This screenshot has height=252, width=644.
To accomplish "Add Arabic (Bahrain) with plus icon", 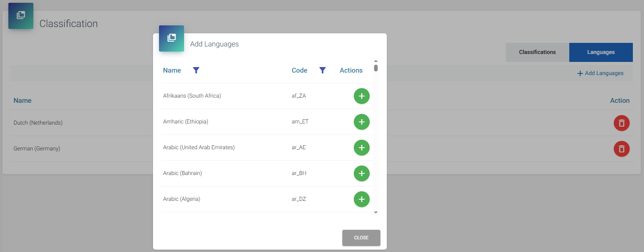I will (361, 173).
